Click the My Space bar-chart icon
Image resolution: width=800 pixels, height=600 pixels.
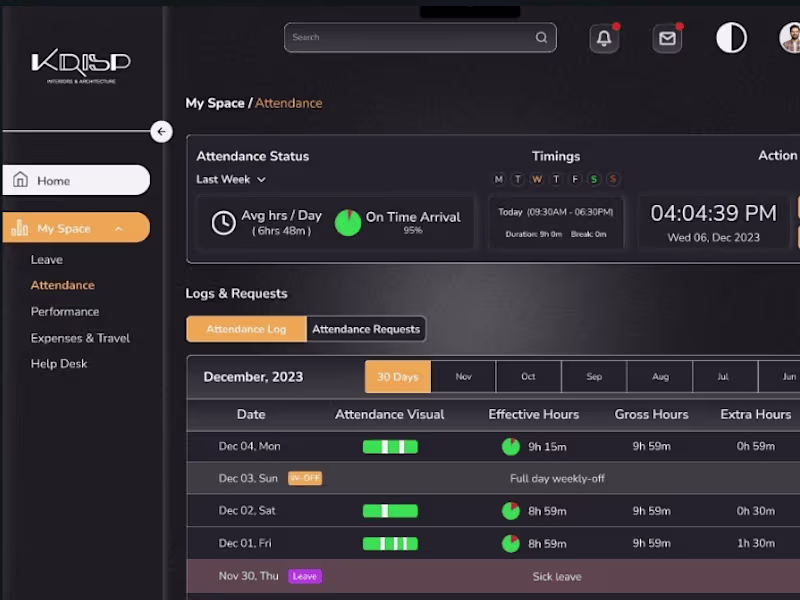click(x=19, y=228)
